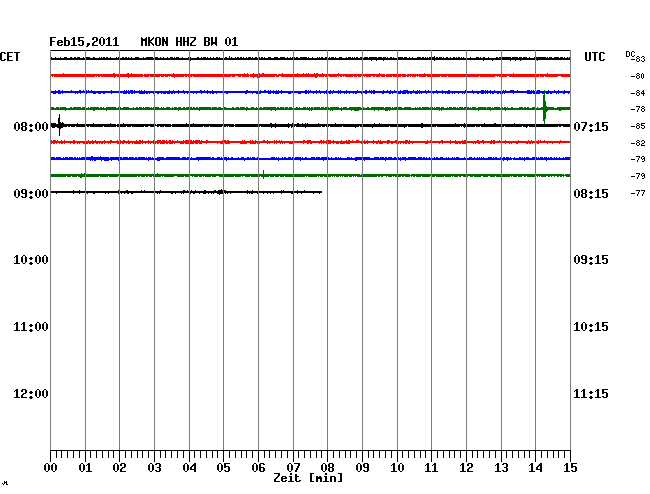This screenshot has height=494, width=650.
Task: Click minute label '13' on the bottom axis
Action: 502,468
